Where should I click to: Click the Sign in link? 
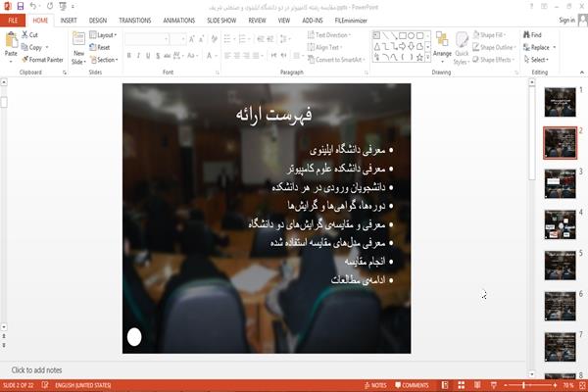(566, 21)
